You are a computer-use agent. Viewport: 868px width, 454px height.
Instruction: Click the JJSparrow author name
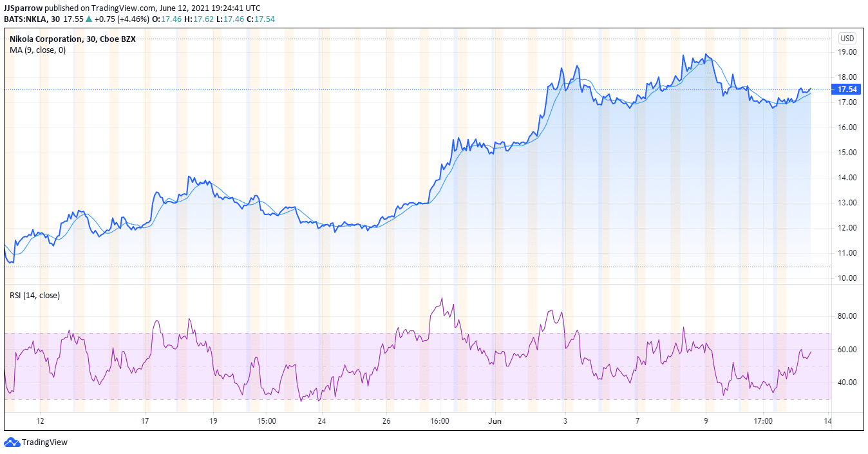coord(24,8)
